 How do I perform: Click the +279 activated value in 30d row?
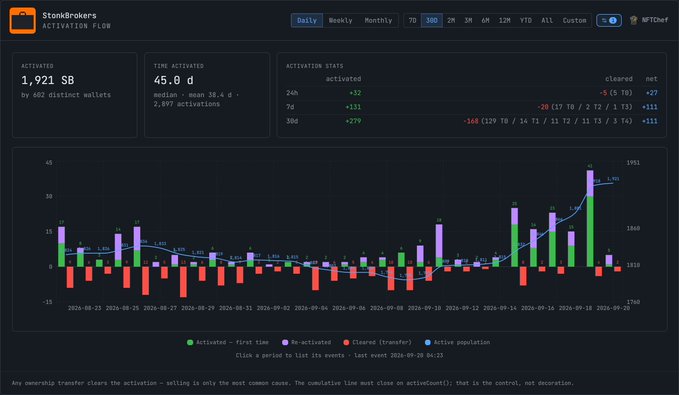[353, 121]
